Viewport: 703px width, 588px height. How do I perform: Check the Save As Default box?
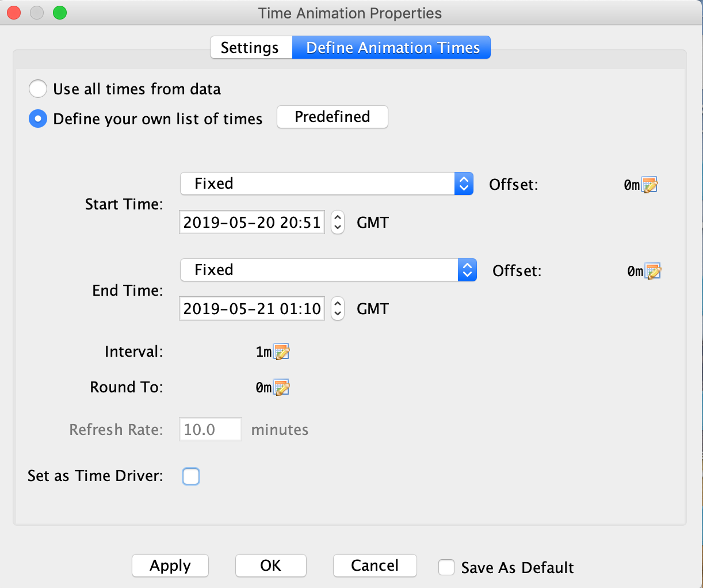coord(446,567)
